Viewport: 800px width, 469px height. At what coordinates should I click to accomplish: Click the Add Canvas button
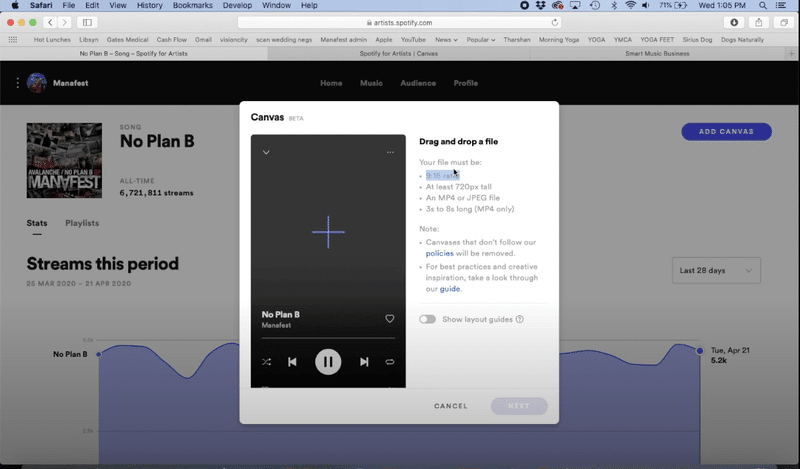pyautogui.click(x=726, y=132)
